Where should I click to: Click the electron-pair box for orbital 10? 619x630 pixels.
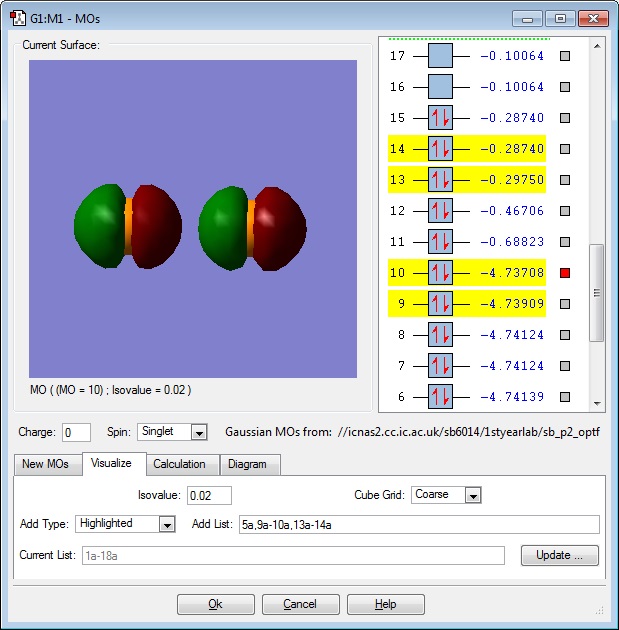coord(440,272)
